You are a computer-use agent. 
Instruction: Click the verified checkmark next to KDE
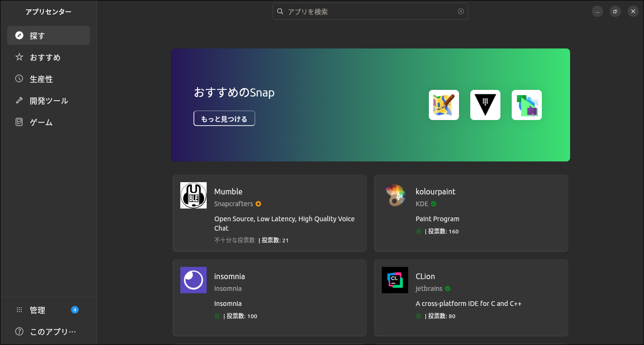point(434,204)
